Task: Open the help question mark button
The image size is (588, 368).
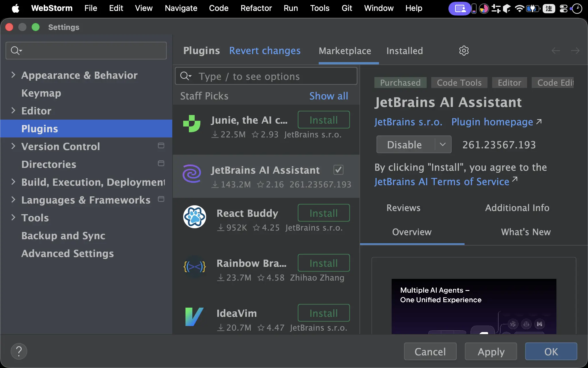Action: 19,351
